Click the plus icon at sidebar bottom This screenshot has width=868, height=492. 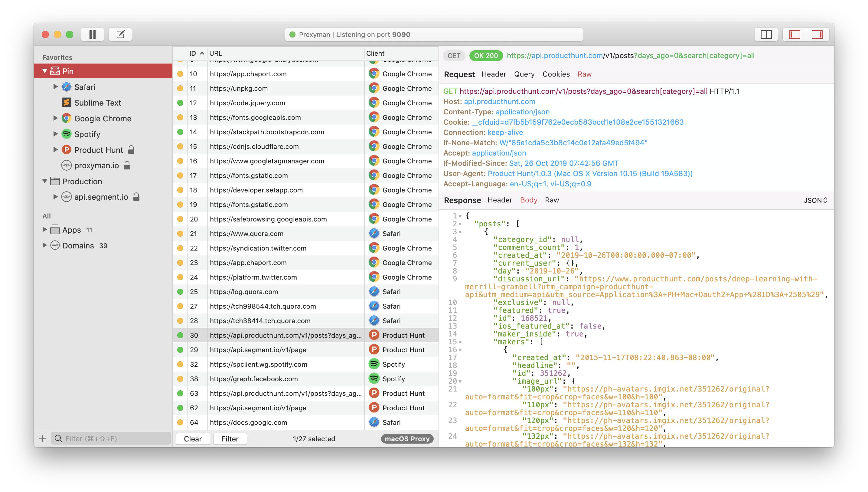pyautogui.click(x=42, y=439)
